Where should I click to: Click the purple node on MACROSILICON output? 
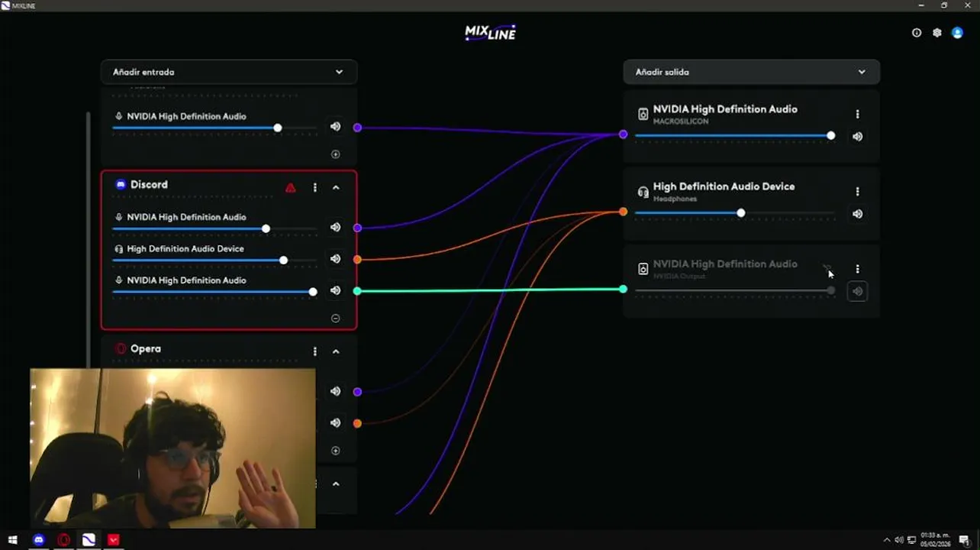pyautogui.click(x=624, y=134)
